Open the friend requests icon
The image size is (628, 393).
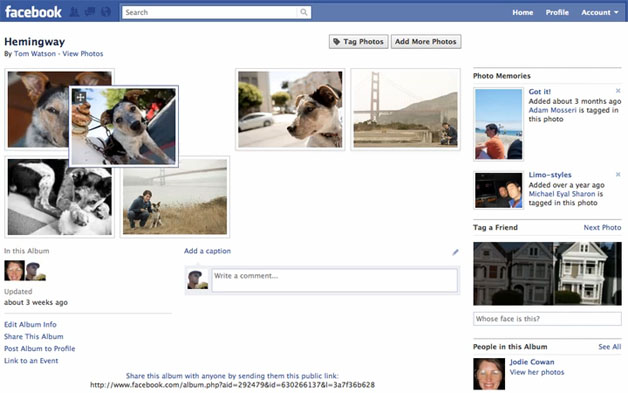(74, 12)
